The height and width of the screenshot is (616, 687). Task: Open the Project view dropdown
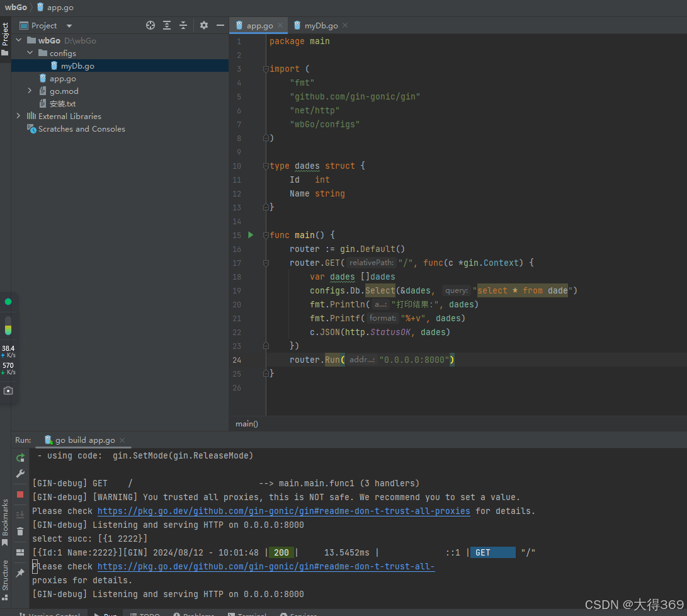[x=69, y=26]
